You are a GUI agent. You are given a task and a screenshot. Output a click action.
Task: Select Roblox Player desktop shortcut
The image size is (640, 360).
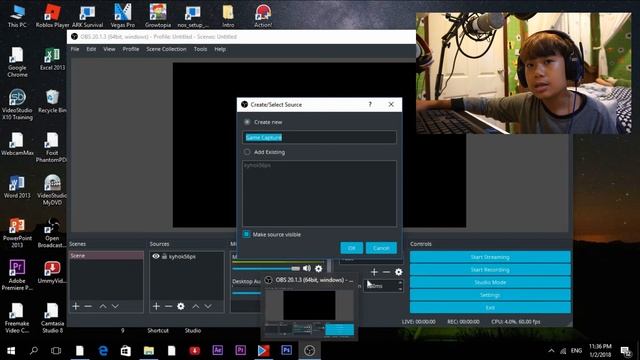tap(52, 16)
